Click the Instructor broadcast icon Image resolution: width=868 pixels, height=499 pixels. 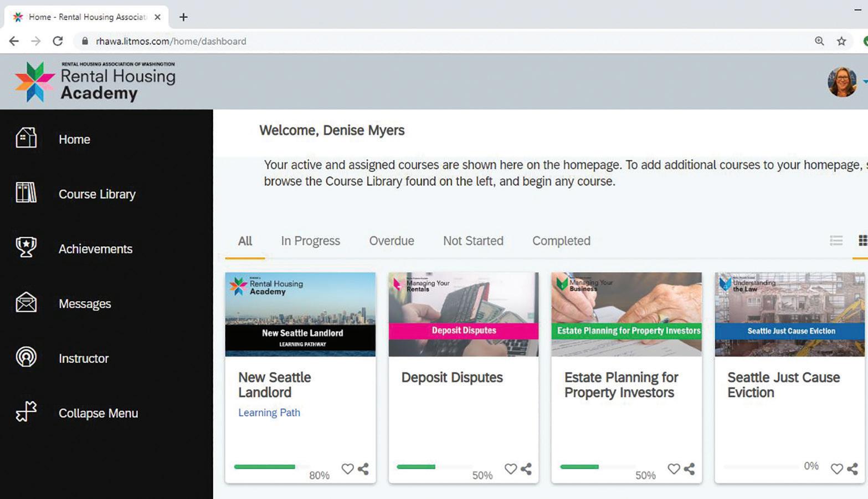[x=26, y=357]
